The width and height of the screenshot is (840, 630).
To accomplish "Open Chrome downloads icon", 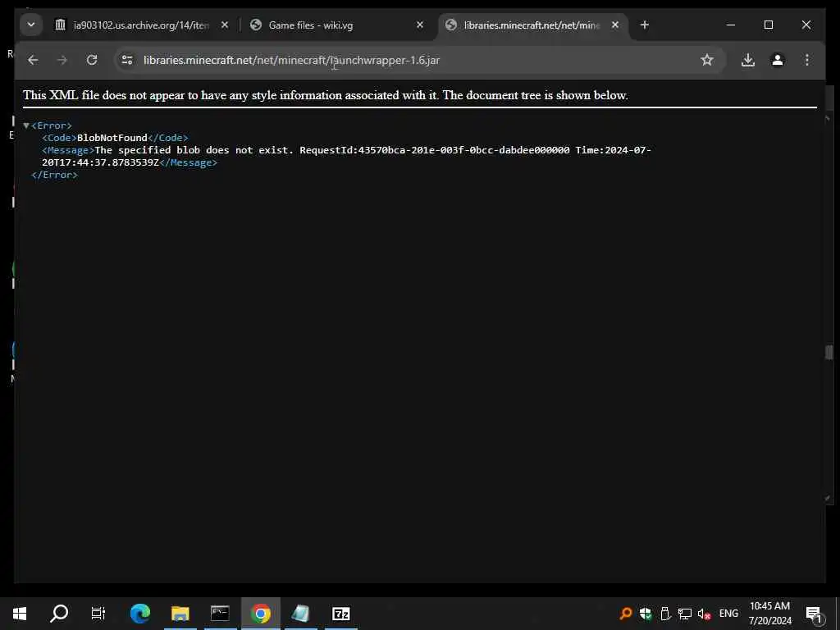I will [x=748, y=60].
